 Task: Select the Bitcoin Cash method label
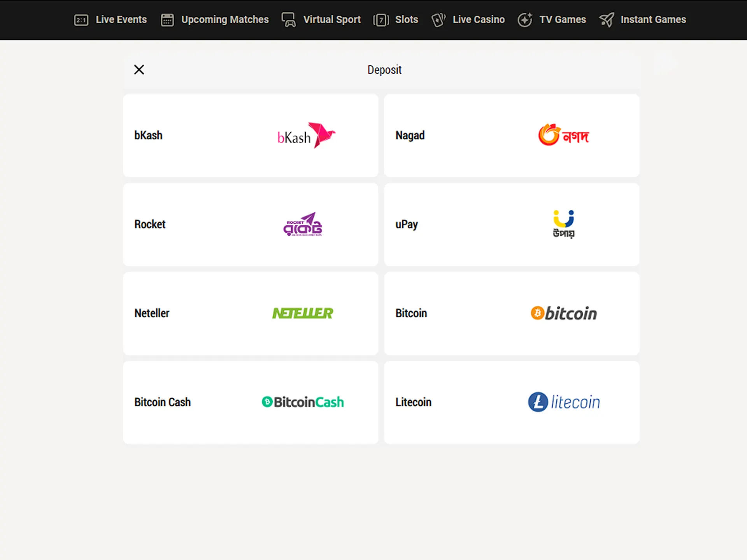tap(163, 402)
